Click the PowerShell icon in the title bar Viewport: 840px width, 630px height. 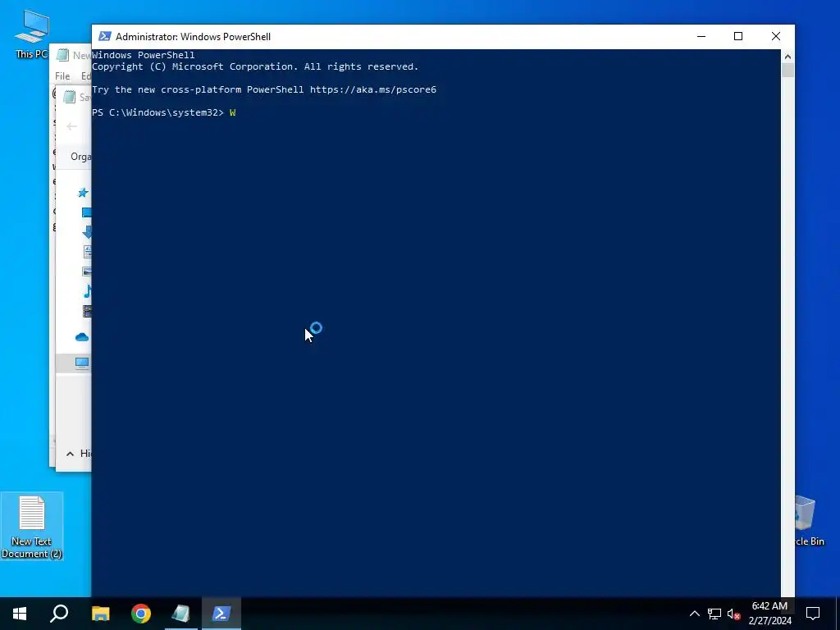[105, 36]
